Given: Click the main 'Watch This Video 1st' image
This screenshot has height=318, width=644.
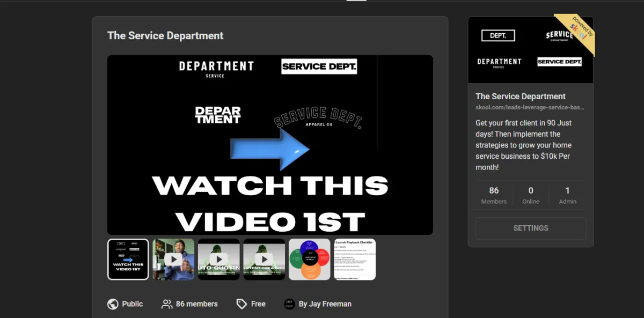Looking at the screenshot, I should [270, 145].
